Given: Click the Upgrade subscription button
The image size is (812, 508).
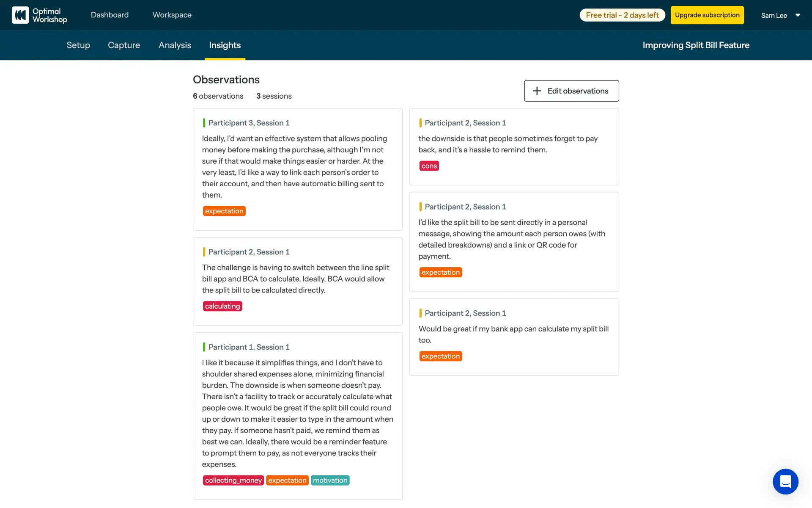Looking at the screenshot, I should point(707,15).
